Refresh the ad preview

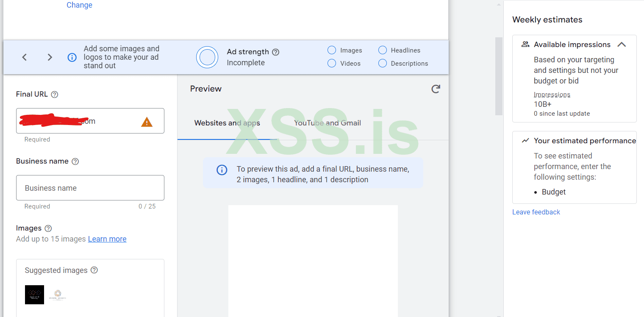pos(436,89)
